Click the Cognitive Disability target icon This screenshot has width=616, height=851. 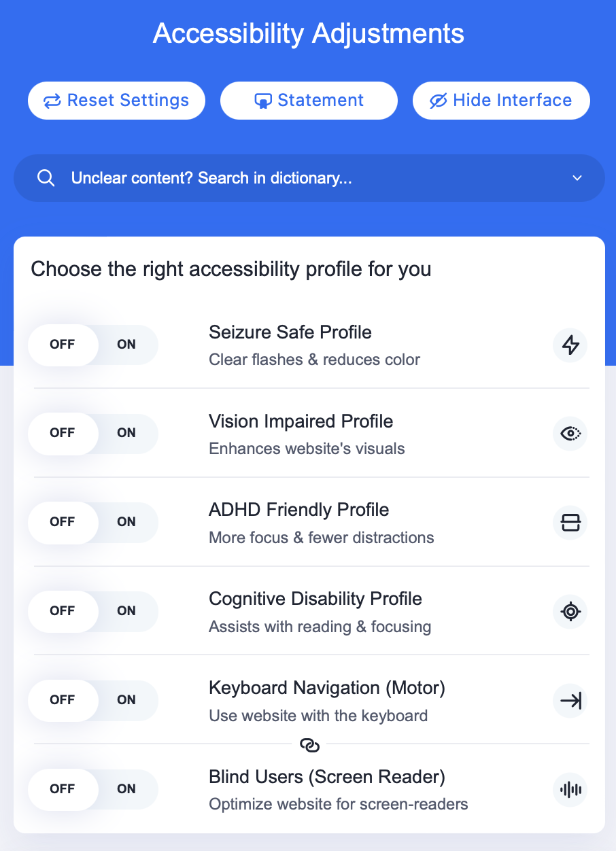[570, 612]
